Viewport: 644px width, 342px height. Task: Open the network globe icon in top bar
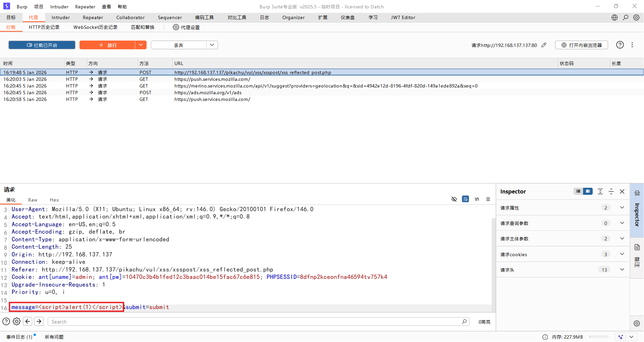click(614, 17)
